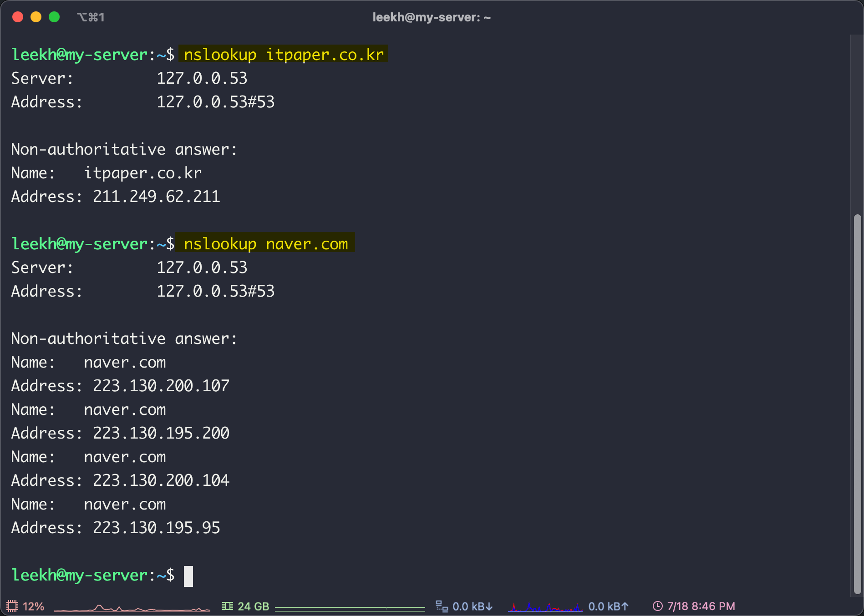Click the CPU chip icon in status bar

coord(12,606)
